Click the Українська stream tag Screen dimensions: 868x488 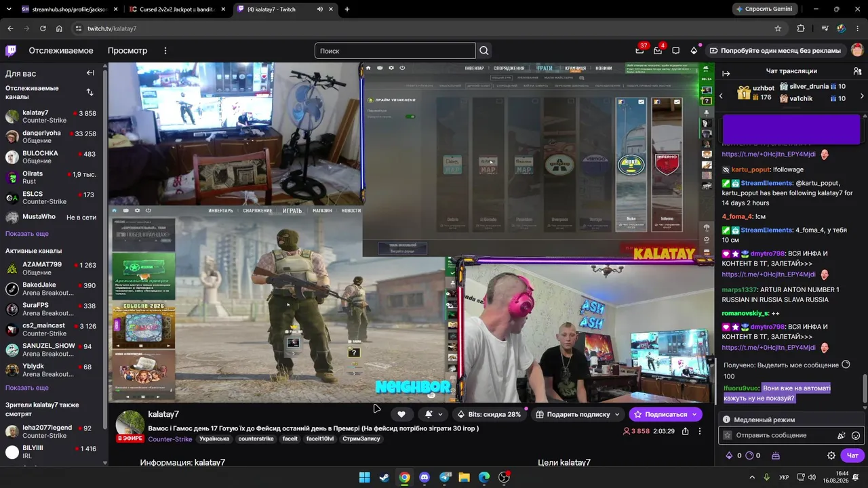pyautogui.click(x=214, y=439)
